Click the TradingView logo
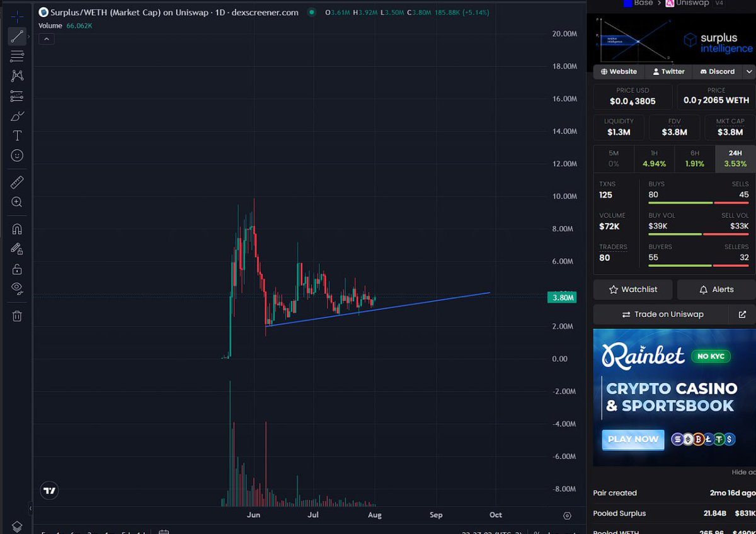 coord(49,490)
